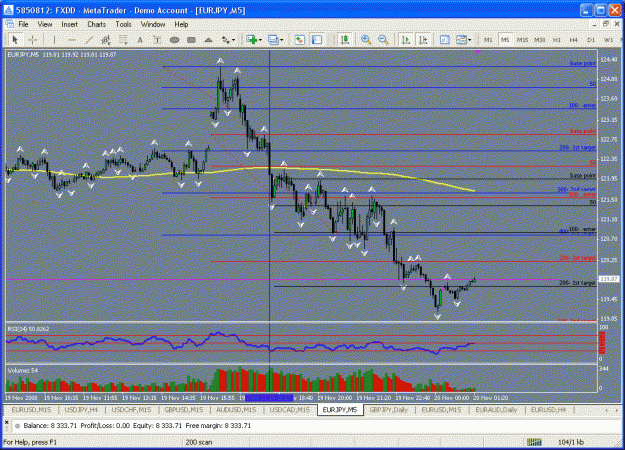The width and height of the screenshot is (625, 450).
Task: Expand the Arrows tool dropdown arrow
Action: (234, 40)
